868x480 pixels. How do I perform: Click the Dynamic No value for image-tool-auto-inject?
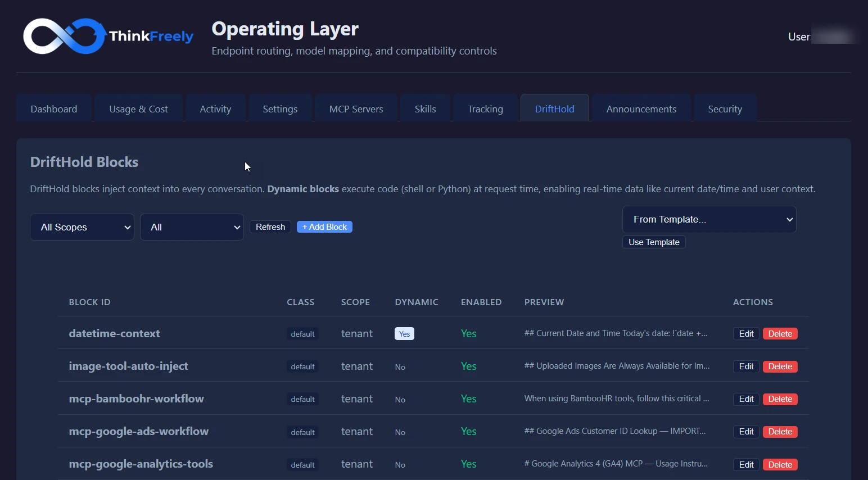click(400, 367)
